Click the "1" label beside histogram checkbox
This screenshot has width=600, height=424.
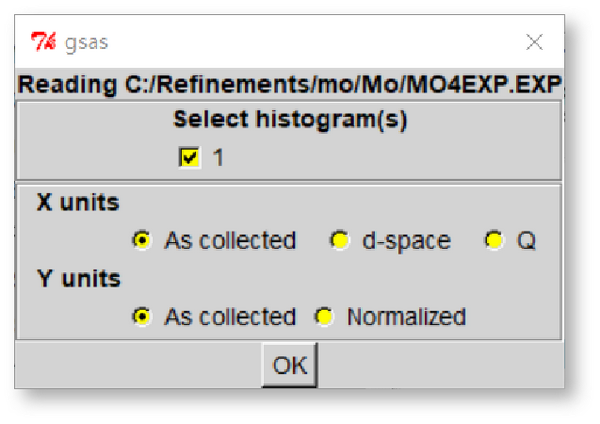click(218, 158)
